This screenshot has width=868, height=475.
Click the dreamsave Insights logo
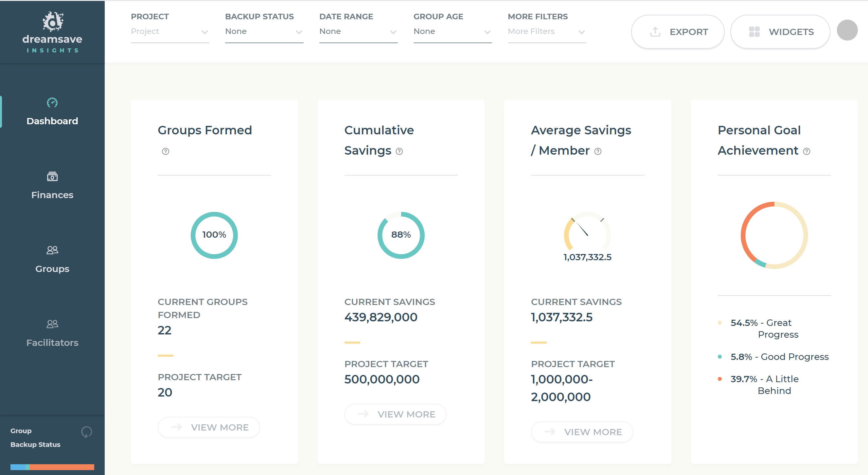pyautogui.click(x=52, y=32)
